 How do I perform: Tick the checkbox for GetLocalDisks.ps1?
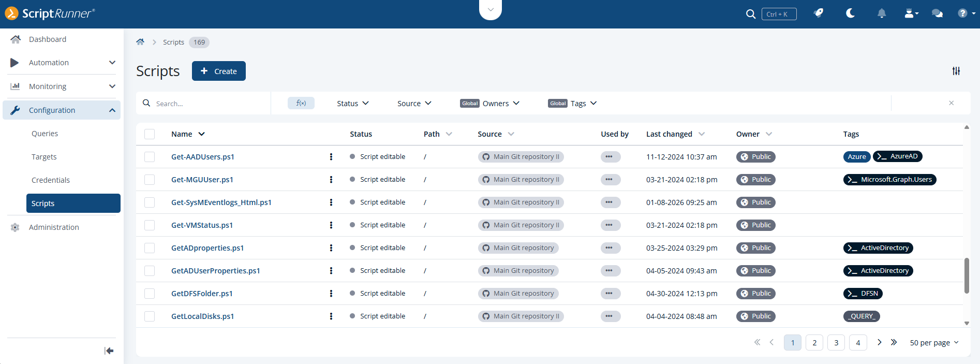[150, 316]
